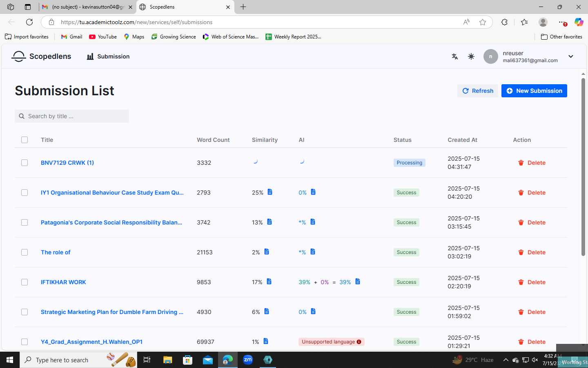Check the box for Patagonia's Corporate Social Responsibility

point(24,222)
